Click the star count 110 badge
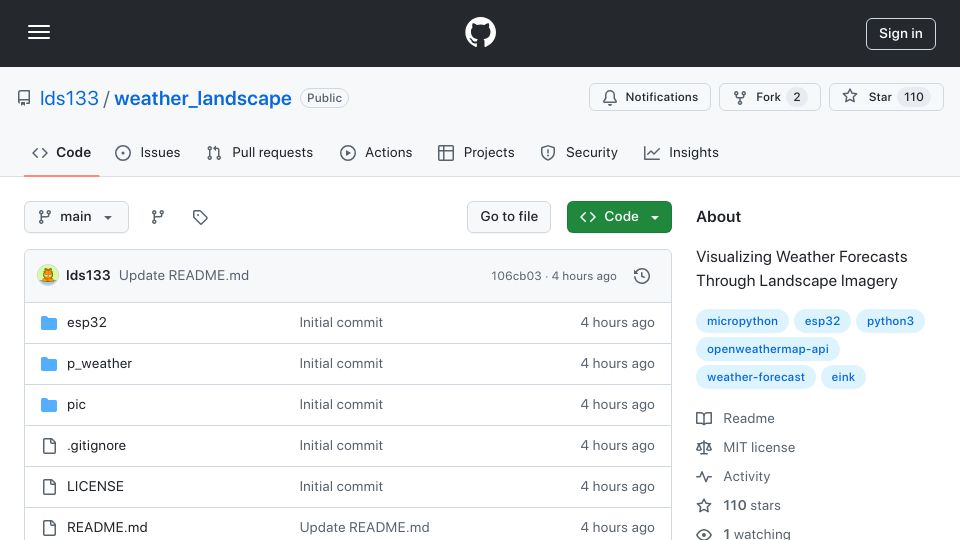 click(913, 97)
